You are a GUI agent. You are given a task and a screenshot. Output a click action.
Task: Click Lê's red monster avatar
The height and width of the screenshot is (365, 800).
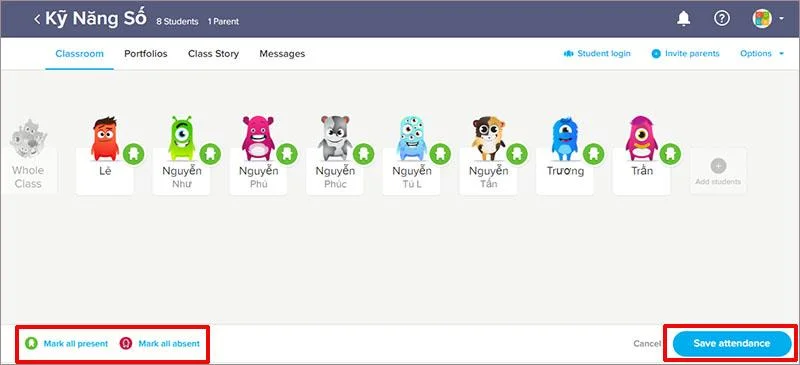pyautogui.click(x=105, y=139)
